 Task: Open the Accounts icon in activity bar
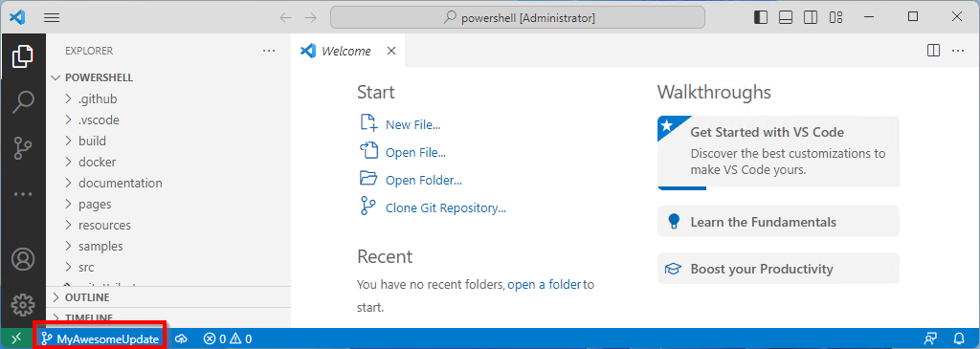(x=23, y=259)
